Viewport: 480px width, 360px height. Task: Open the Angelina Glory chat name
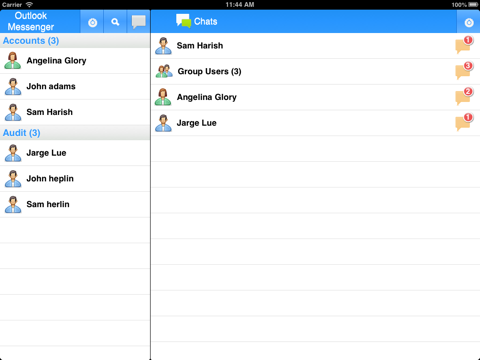(x=207, y=97)
